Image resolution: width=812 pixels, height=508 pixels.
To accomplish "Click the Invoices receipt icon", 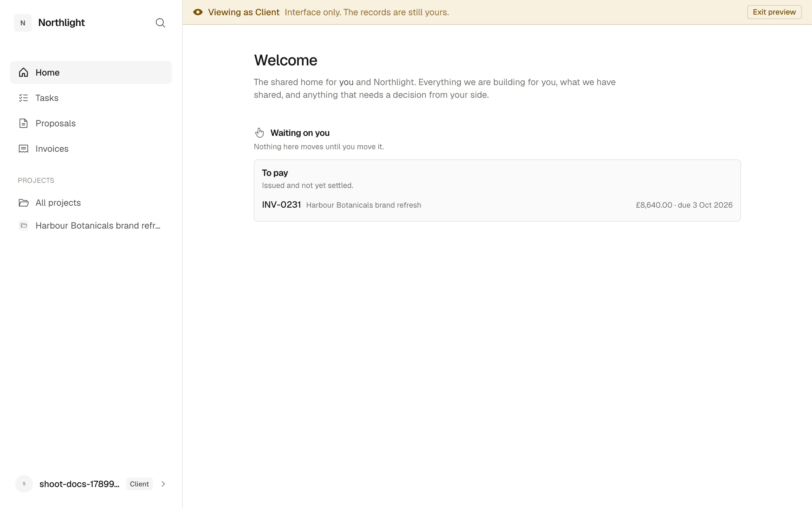I will click(23, 149).
